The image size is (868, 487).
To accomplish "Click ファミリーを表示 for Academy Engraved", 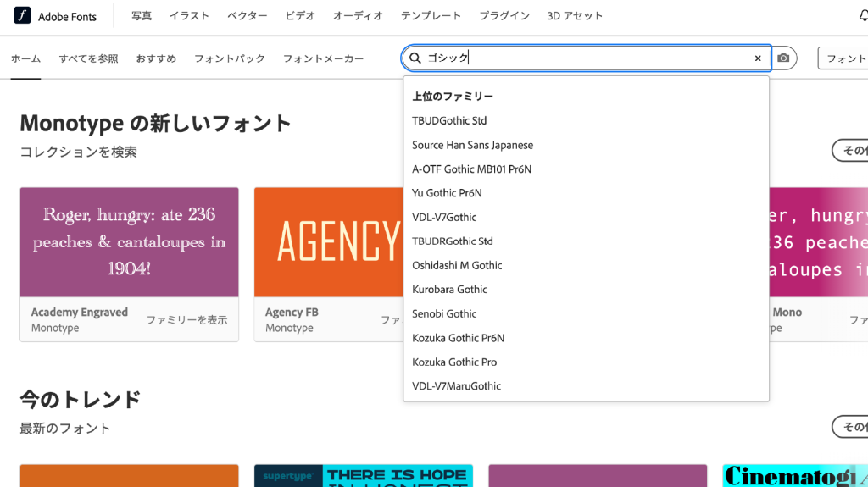I will point(186,320).
